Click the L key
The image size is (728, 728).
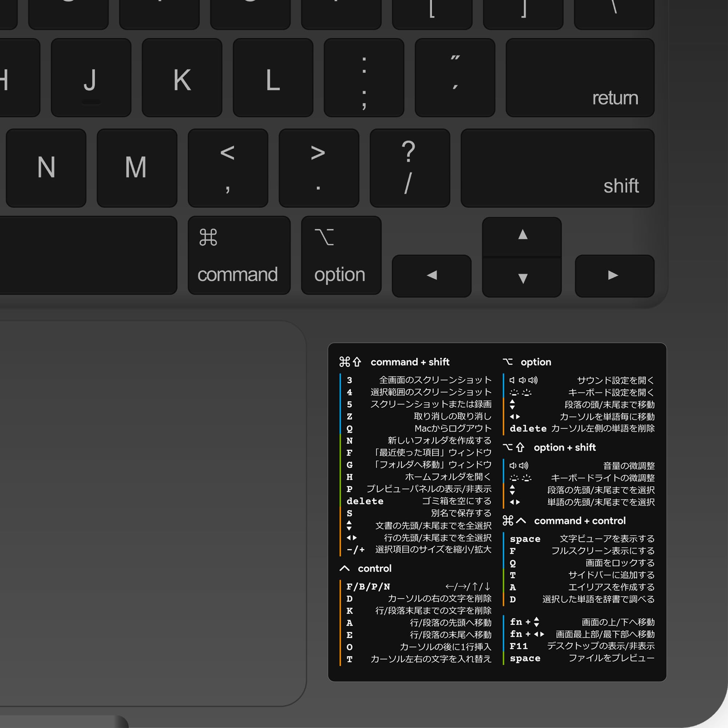[x=273, y=78]
